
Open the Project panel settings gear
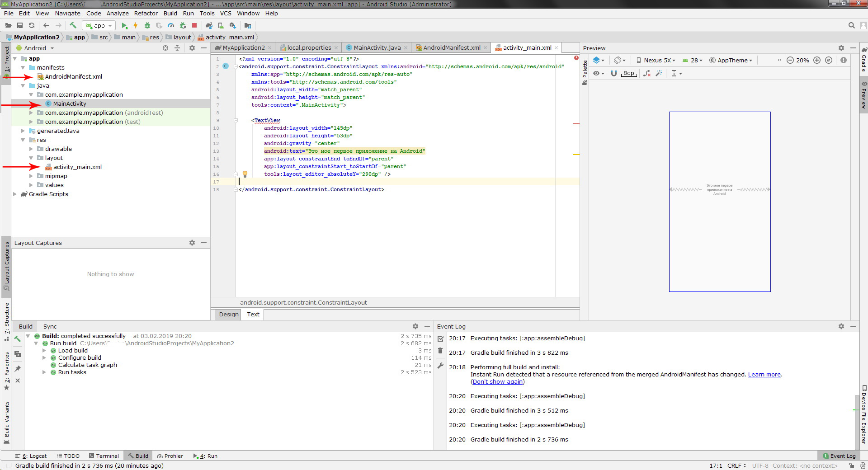192,48
